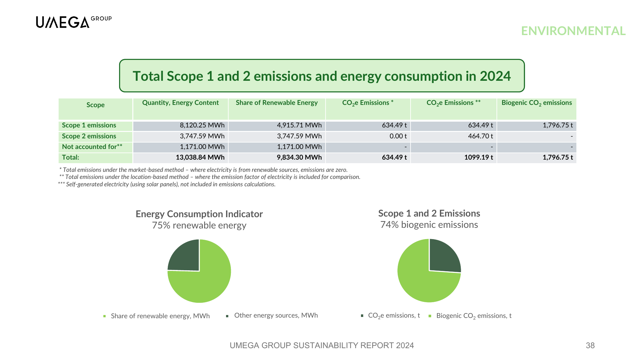Click the location-based method footnote
Screen dimensions: 644x362
(x=210, y=177)
